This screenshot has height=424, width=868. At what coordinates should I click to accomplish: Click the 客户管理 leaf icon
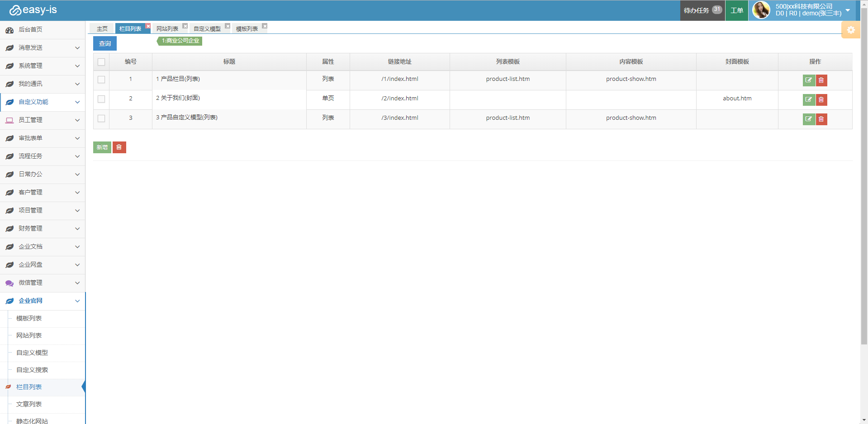(x=9, y=193)
